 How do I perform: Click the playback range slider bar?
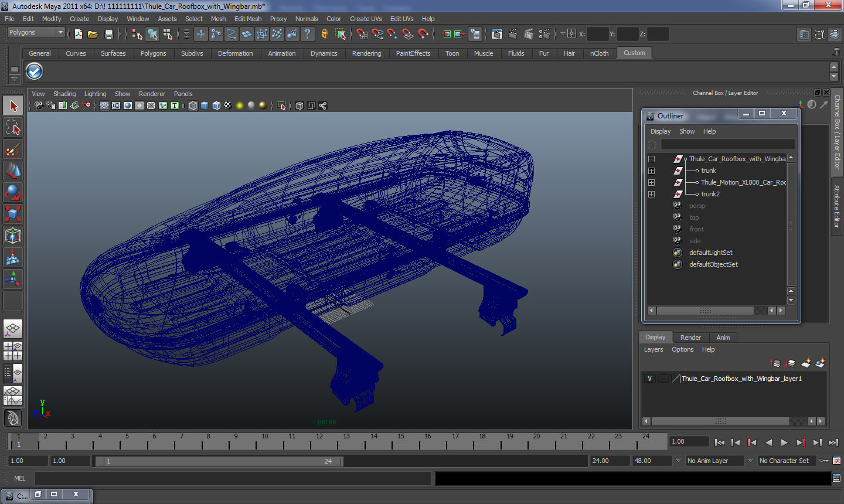pos(219,461)
